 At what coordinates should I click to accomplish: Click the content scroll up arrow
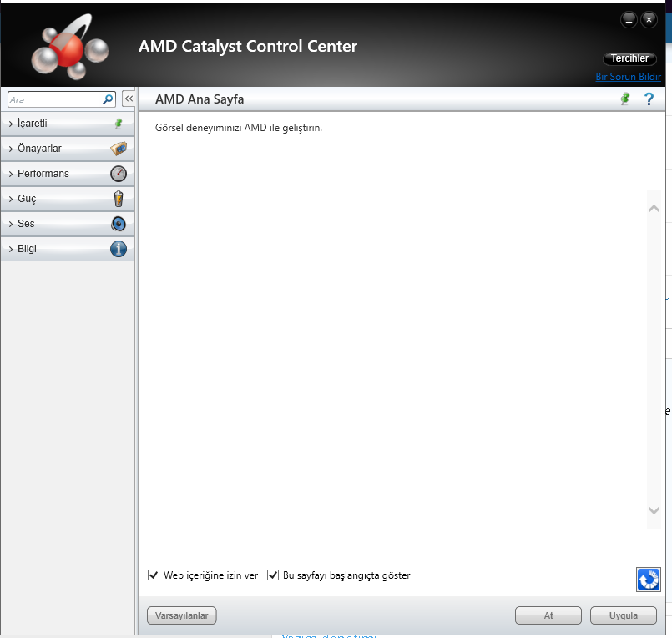coord(654,209)
